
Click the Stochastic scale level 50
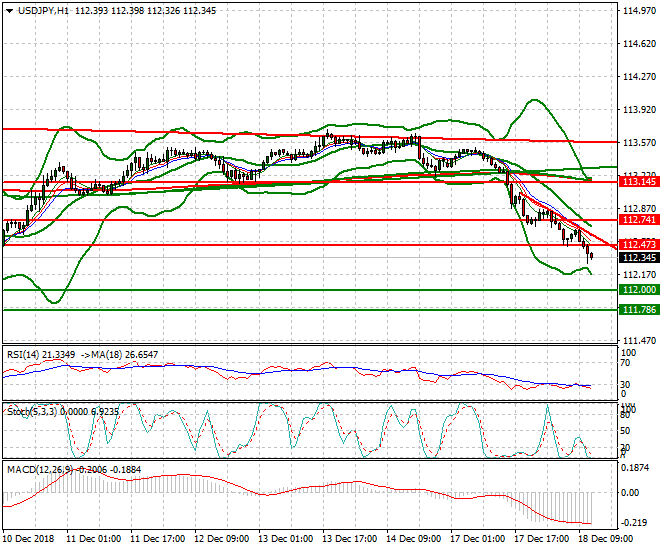625,431
